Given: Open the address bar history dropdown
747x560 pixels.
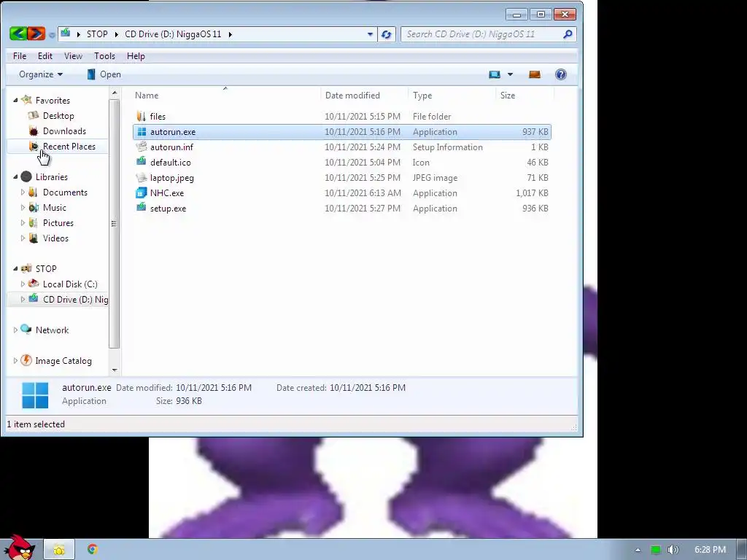Looking at the screenshot, I should coord(370,34).
